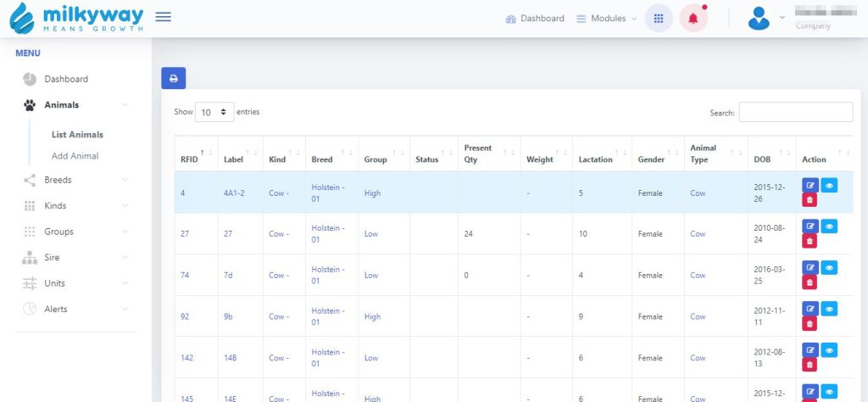
Task: Delete the animal with RFID 27
Action: pos(810,241)
